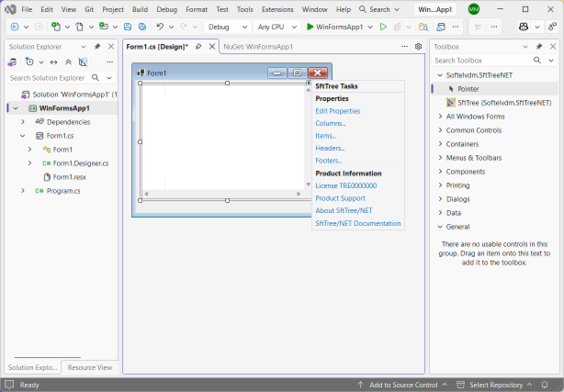Click the Switch Views icon in Solution Explorer
The width and height of the screenshot is (564, 392).
click(12, 62)
